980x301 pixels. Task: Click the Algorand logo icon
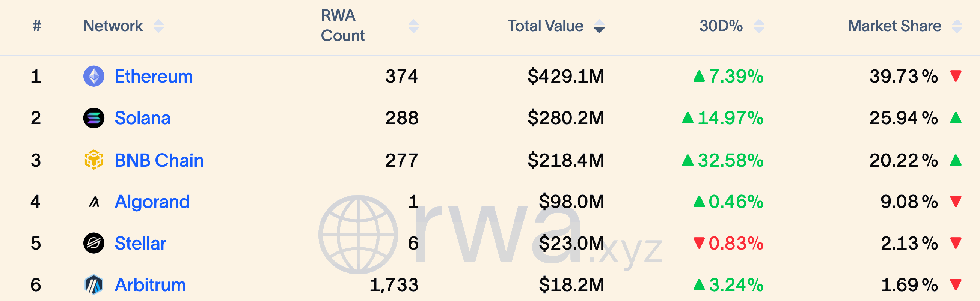click(94, 202)
